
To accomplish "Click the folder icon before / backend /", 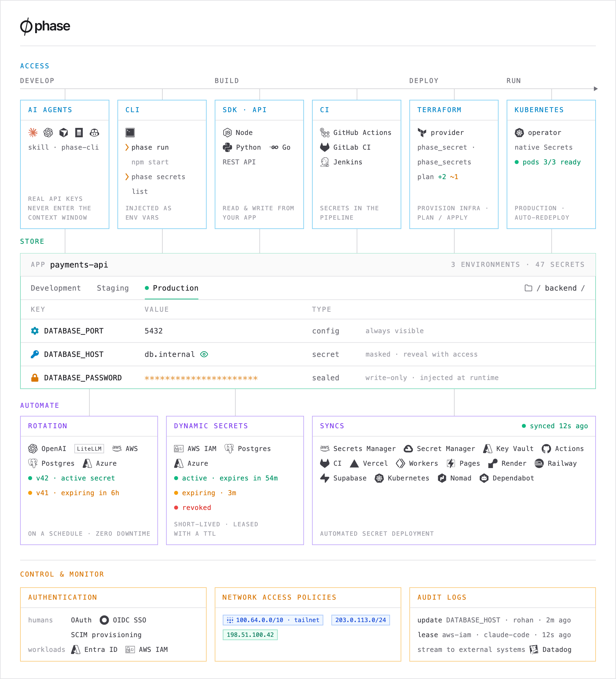I will coord(528,288).
